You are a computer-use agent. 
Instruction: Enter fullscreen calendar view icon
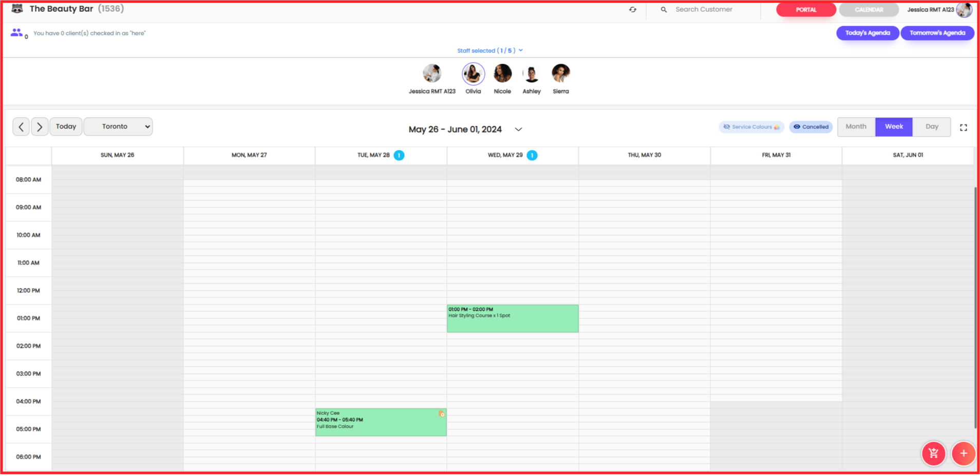[964, 127]
